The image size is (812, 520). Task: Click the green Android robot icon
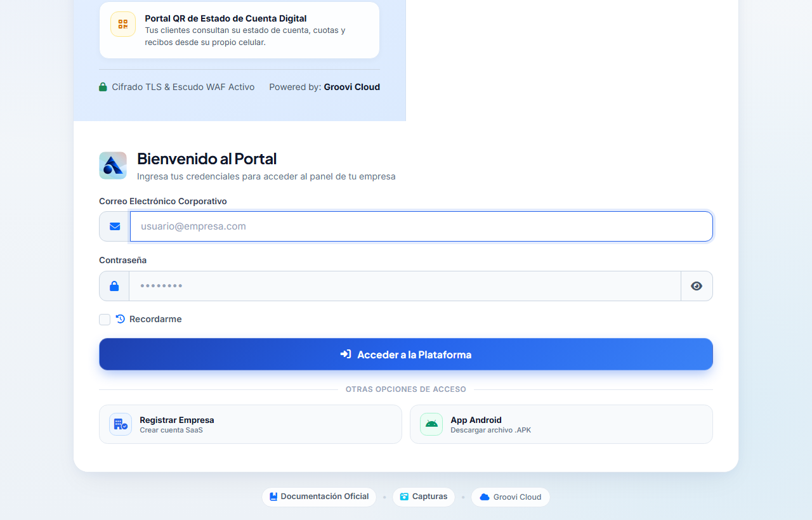pyautogui.click(x=431, y=424)
